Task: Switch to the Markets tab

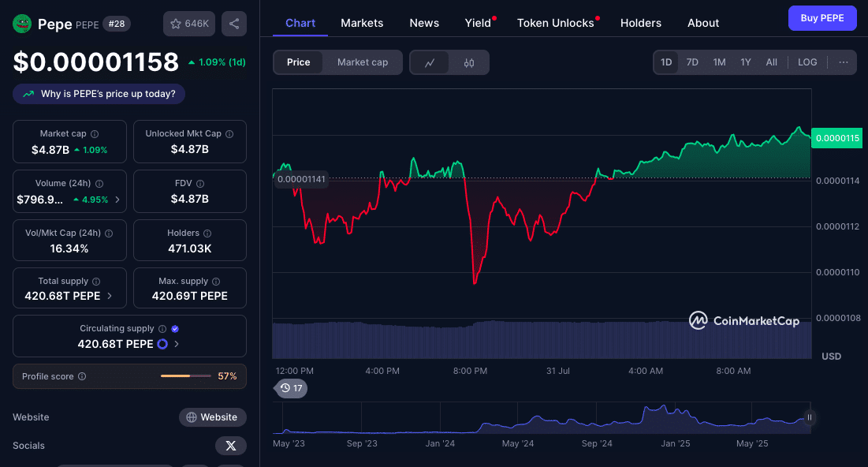Action: pyautogui.click(x=362, y=23)
